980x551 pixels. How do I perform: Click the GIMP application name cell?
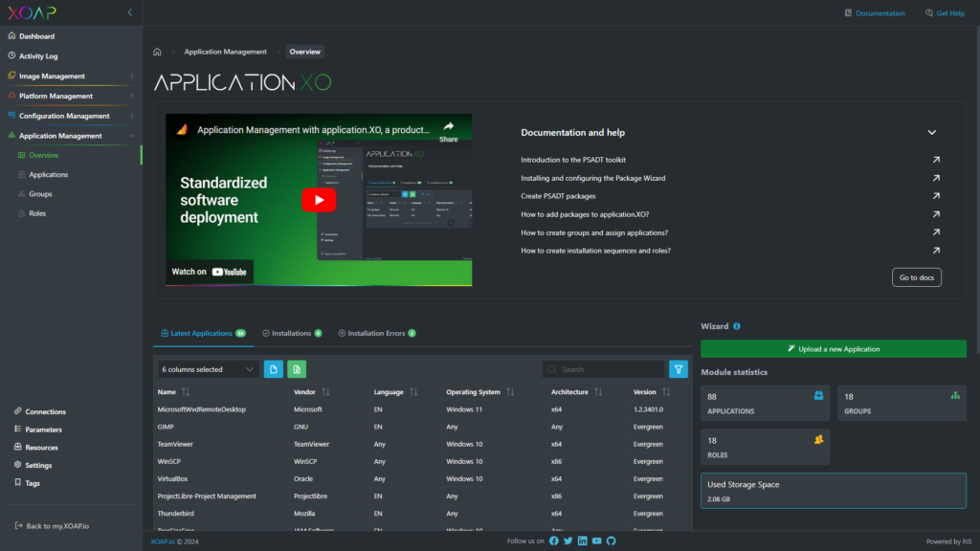[166, 428]
